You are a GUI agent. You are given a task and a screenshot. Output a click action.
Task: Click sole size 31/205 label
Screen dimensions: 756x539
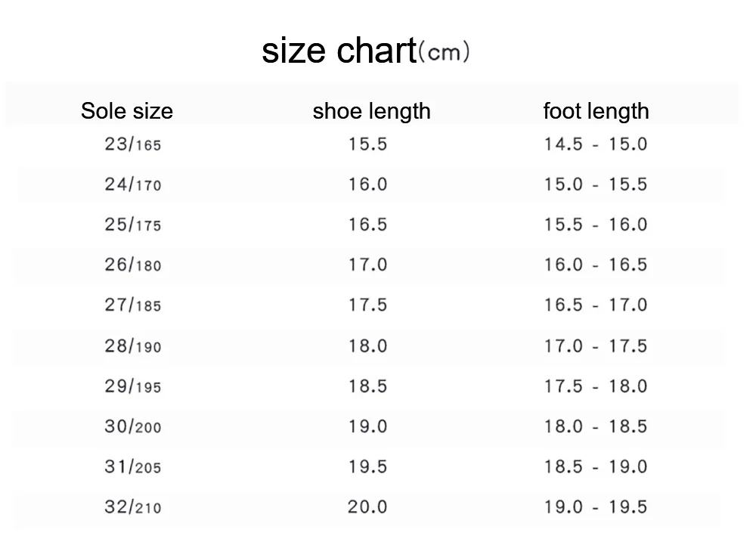click(133, 466)
